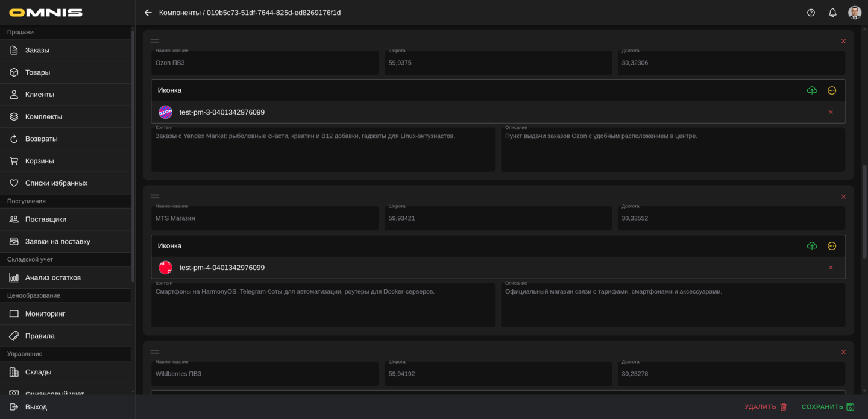Select Мониторинг in the sidebar
Image resolution: width=868 pixels, height=419 pixels.
click(45, 313)
